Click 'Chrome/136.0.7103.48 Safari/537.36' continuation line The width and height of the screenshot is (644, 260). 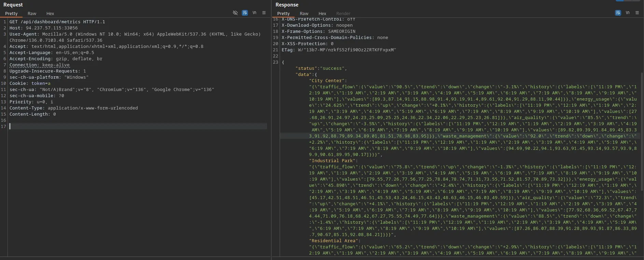(56, 40)
